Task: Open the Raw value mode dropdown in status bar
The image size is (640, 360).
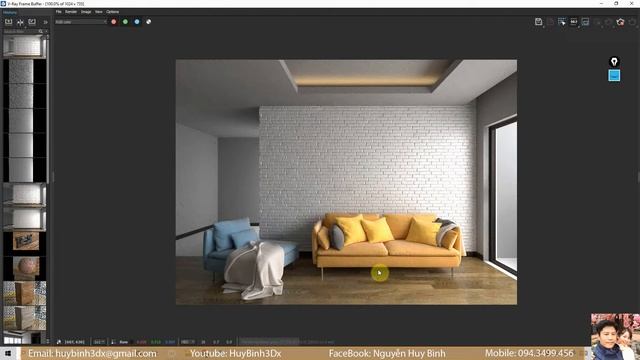Action: point(124,342)
